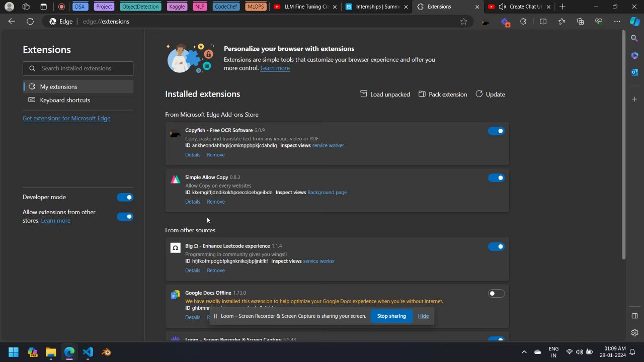Open the ObjectDetection tab group

click(141, 7)
